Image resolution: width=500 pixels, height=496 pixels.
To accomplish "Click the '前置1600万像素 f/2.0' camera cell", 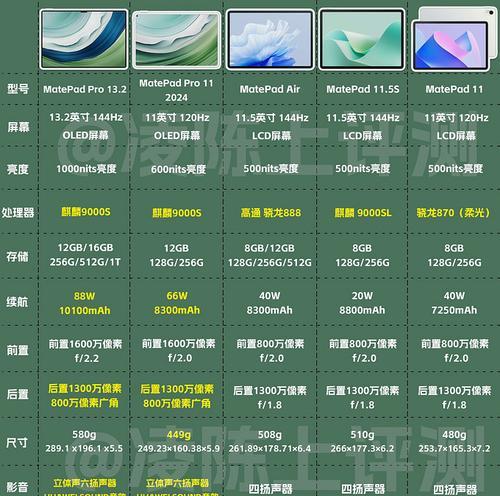I will click(179, 351).
